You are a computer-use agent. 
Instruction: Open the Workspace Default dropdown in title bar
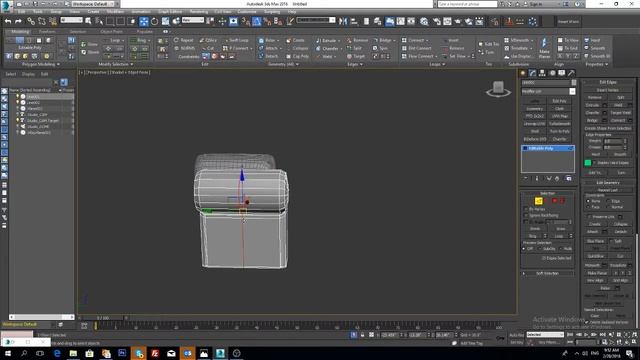pos(93,4)
